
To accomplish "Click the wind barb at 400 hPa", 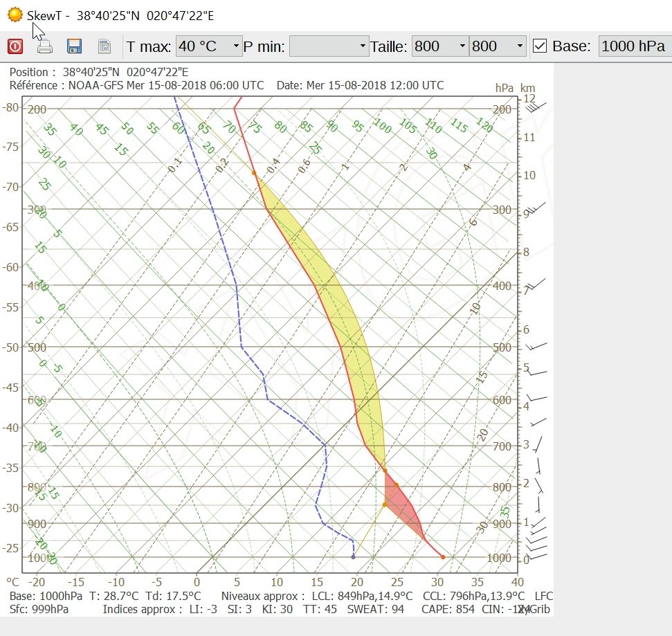I will point(536,284).
